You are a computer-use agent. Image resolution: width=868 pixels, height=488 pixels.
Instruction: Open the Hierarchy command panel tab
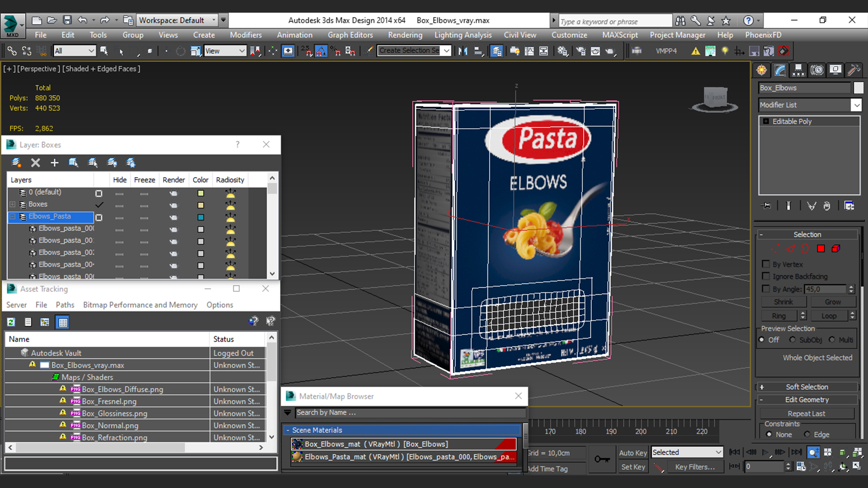tap(798, 70)
